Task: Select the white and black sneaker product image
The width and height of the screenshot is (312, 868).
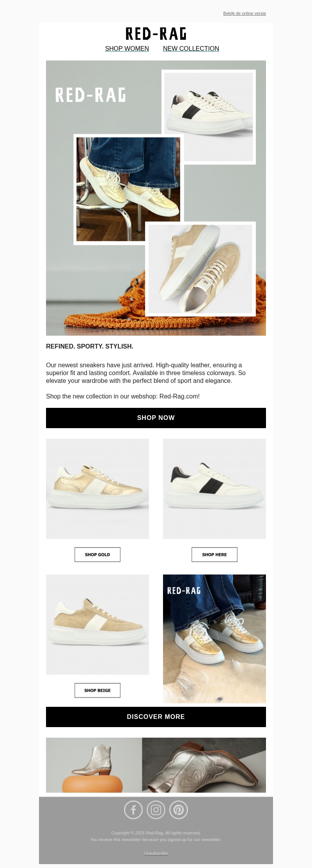Action: click(x=214, y=489)
